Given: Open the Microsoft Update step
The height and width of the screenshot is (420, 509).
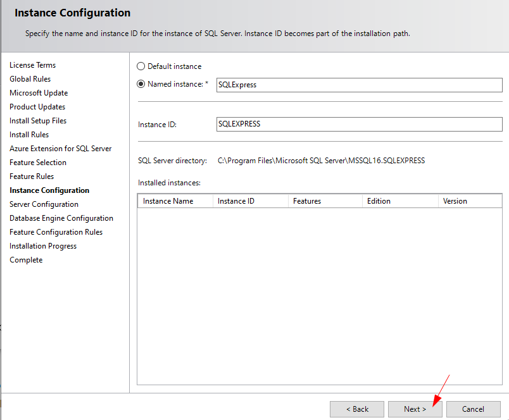Looking at the screenshot, I should pyautogui.click(x=39, y=92).
